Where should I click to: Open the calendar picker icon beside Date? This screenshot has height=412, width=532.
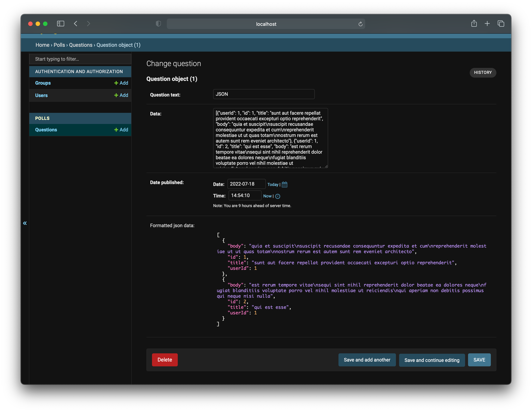[285, 184]
